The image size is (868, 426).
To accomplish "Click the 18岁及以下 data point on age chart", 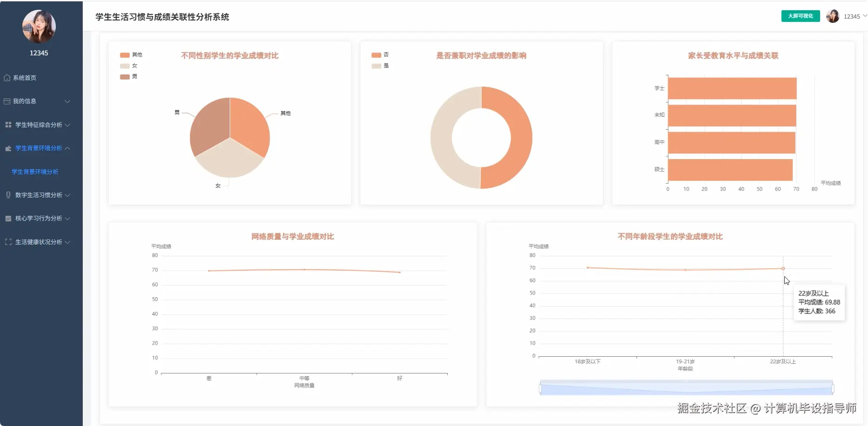I will tap(588, 267).
